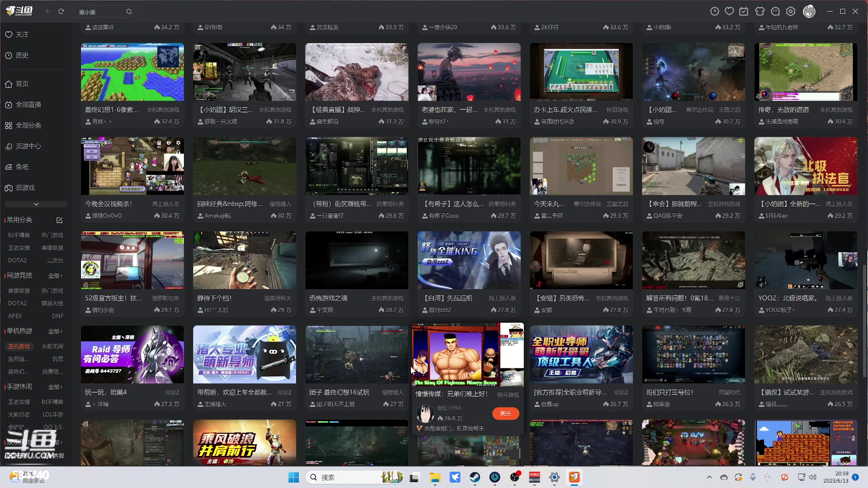Screen dimensions: 868x488
Task: Open Steam from the taskbar
Action: click(475, 477)
